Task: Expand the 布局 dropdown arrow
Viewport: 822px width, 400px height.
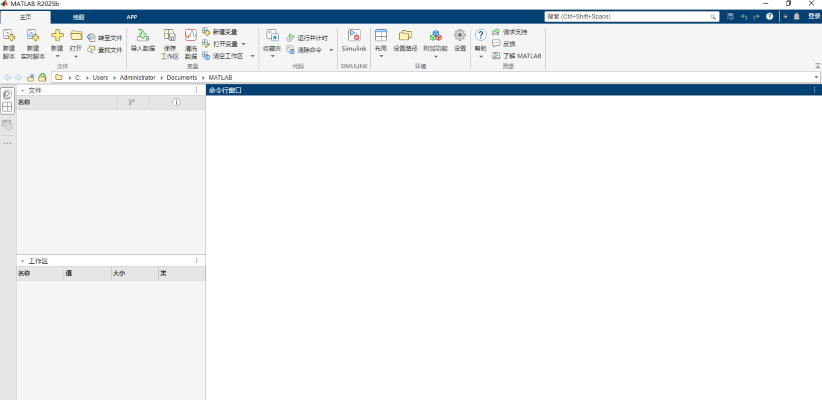Action: point(381,57)
